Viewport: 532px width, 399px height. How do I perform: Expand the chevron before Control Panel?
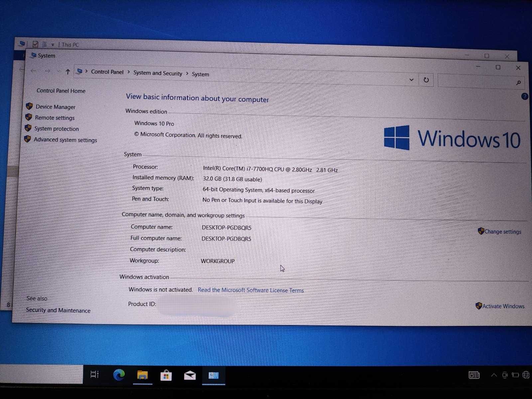pyautogui.click(x=86, y=71)
